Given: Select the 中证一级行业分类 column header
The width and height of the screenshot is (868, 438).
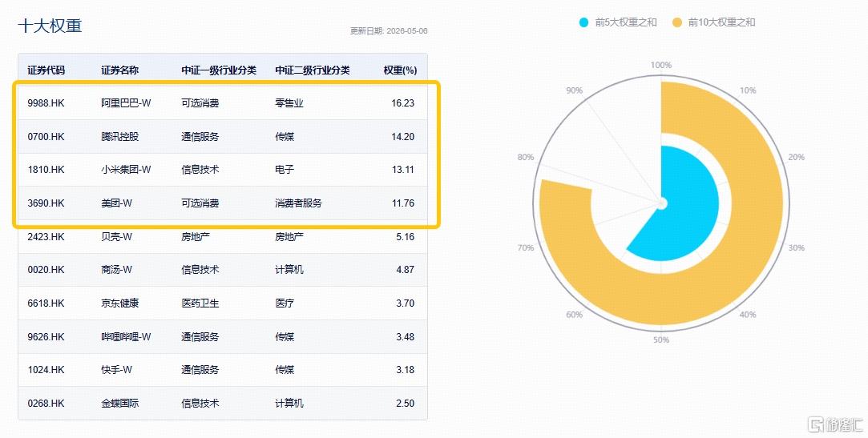Looking at the screenshot, I should click(219, 70).
